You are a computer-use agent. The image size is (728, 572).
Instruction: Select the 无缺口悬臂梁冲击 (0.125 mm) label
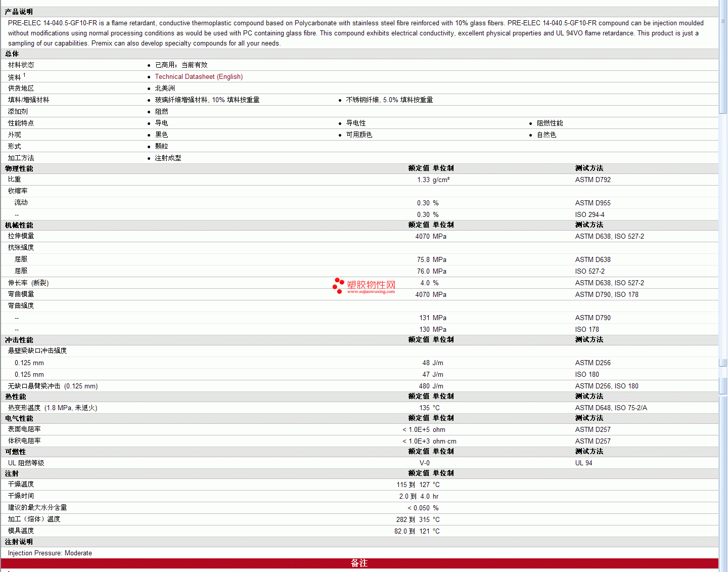coord(53,386)
